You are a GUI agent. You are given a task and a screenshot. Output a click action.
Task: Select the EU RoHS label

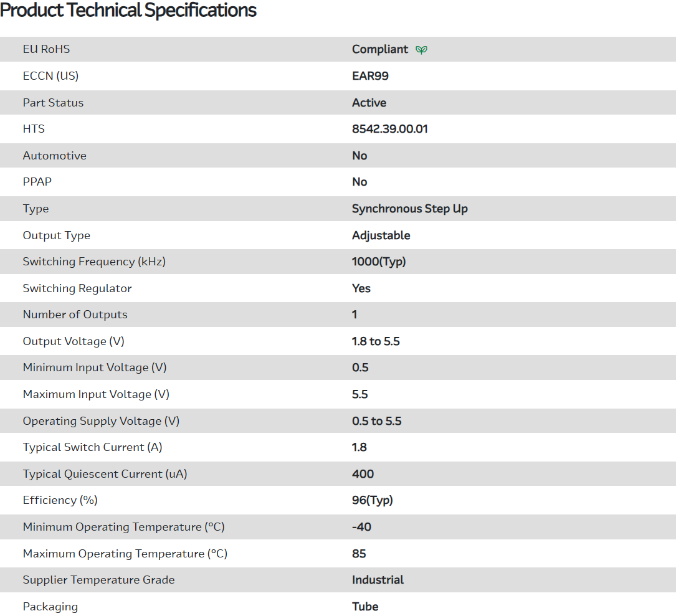click(x=46, y=49)
